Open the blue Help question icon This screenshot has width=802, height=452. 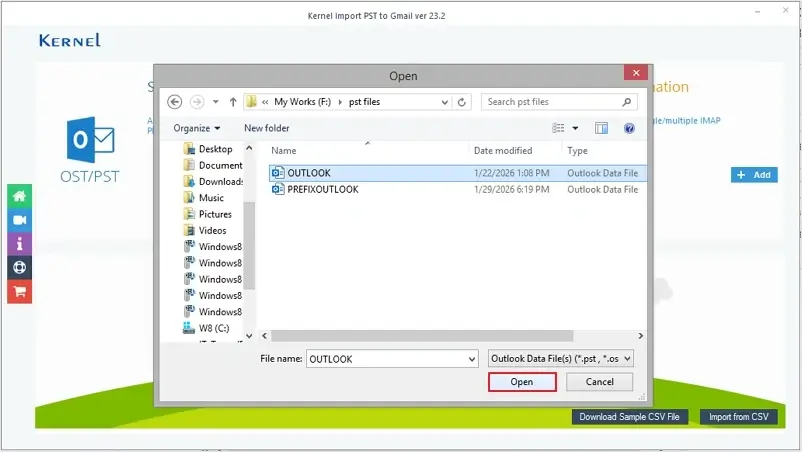(x=629, y=128)
